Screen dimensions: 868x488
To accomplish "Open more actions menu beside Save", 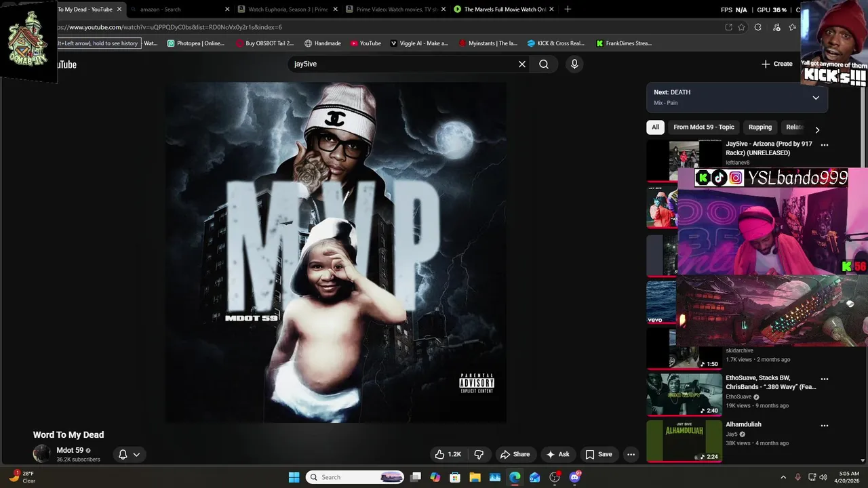I will coord(631,454).
